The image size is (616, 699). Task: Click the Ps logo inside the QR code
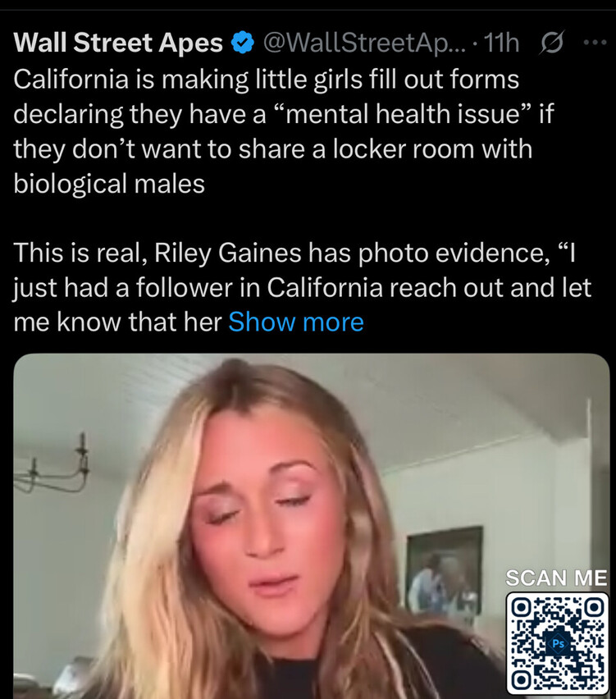[558, 643]
